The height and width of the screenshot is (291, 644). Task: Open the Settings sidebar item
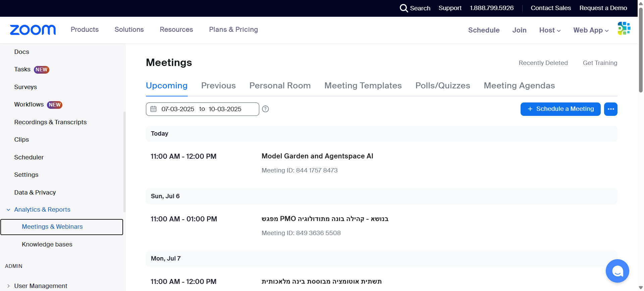26,175
